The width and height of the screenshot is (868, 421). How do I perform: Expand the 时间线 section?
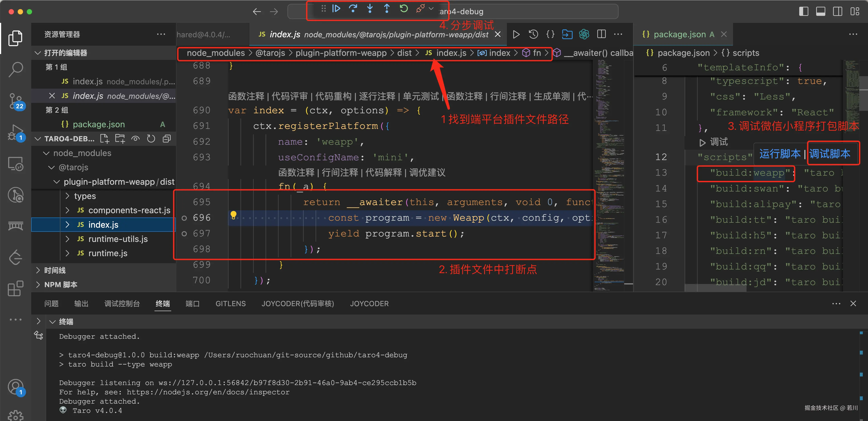click(55, 270)
